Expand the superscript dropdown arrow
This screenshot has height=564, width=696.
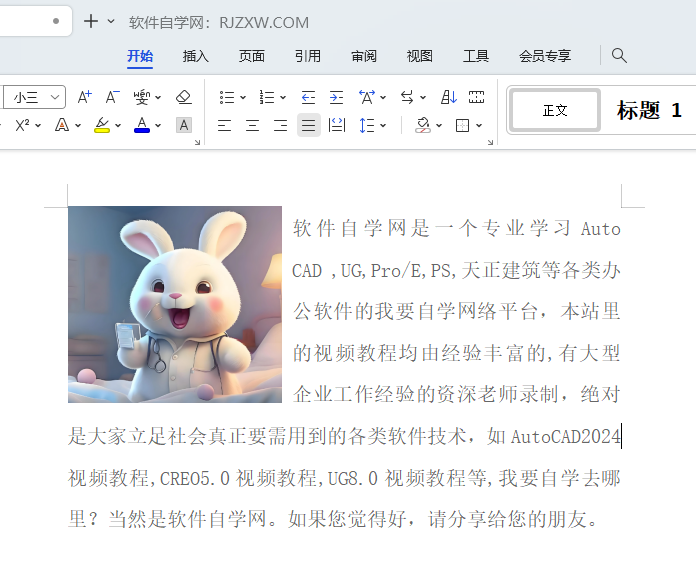(38, 126)
